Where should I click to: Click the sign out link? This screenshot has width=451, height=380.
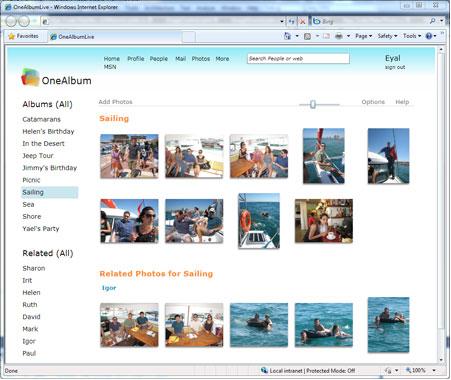tap(395, 67)
